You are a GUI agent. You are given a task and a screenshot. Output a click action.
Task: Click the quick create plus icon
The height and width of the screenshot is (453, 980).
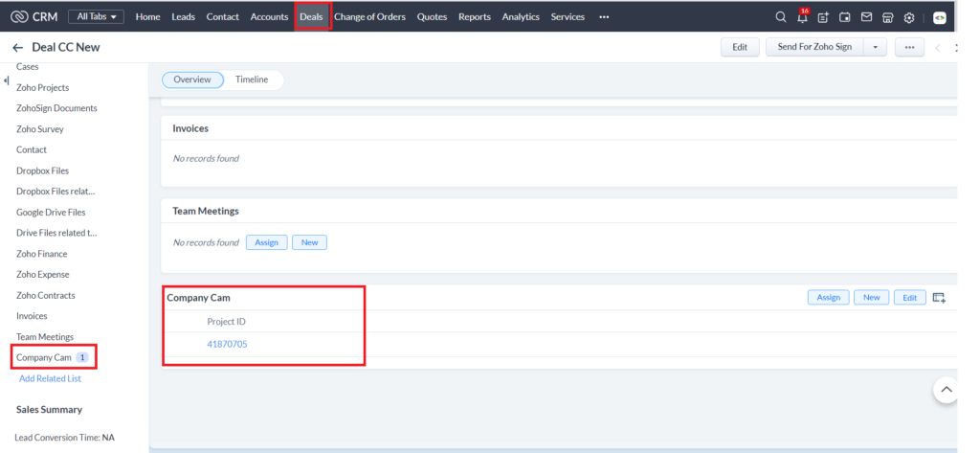823,17
